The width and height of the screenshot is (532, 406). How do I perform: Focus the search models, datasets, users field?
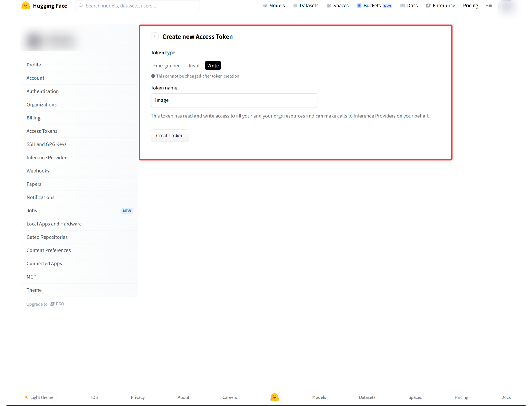(x=138, y=6)
